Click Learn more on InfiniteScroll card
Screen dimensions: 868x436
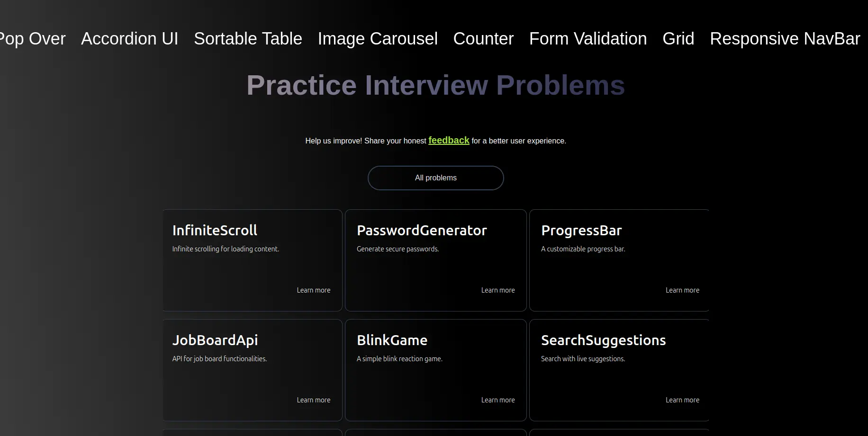tap(313, 290)
